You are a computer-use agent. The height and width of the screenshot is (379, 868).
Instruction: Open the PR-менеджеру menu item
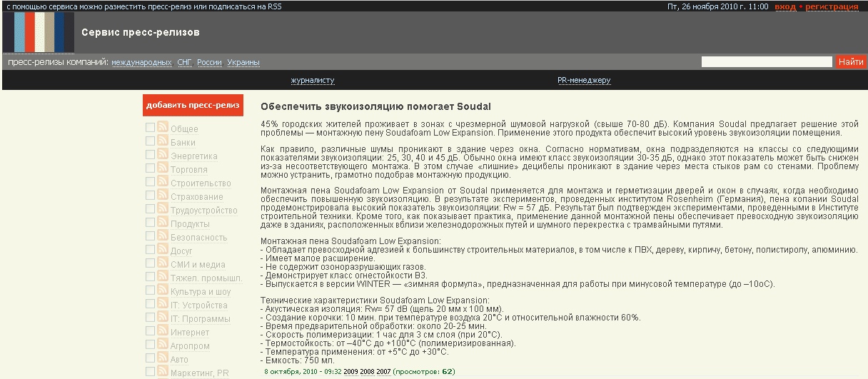point(584,81)
